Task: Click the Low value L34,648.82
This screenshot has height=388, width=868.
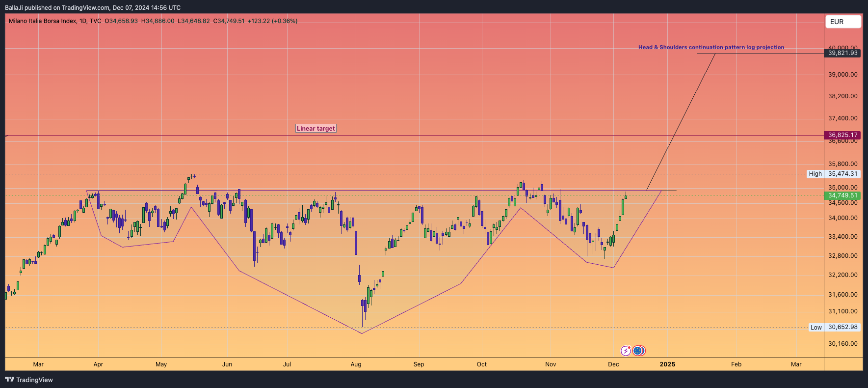Action: pos(194,21)
